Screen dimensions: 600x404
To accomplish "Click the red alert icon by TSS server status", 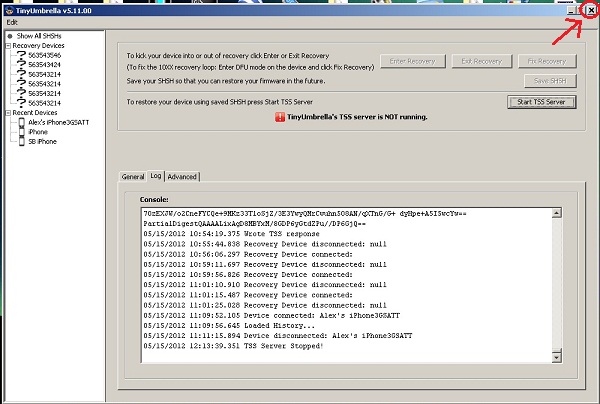I will point(280,117).
